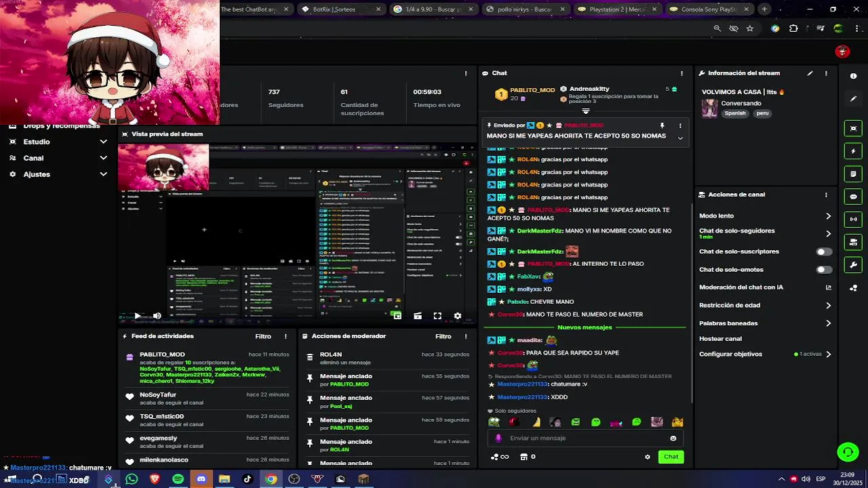Screen dimensions: 868x488
Task: Open the Información del stream options menu
Action: click(x=826, y=73)
